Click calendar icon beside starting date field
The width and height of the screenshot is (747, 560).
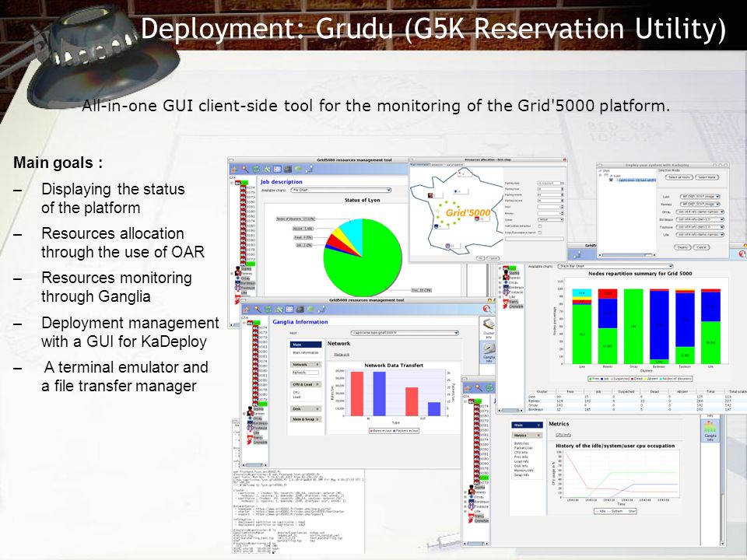[562, 184]
